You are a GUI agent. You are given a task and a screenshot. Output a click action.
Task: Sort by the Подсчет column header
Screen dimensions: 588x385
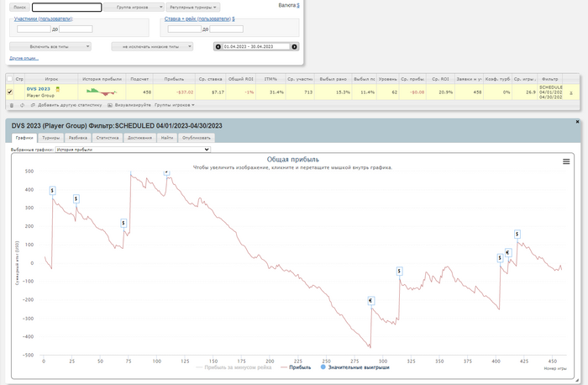139,79
